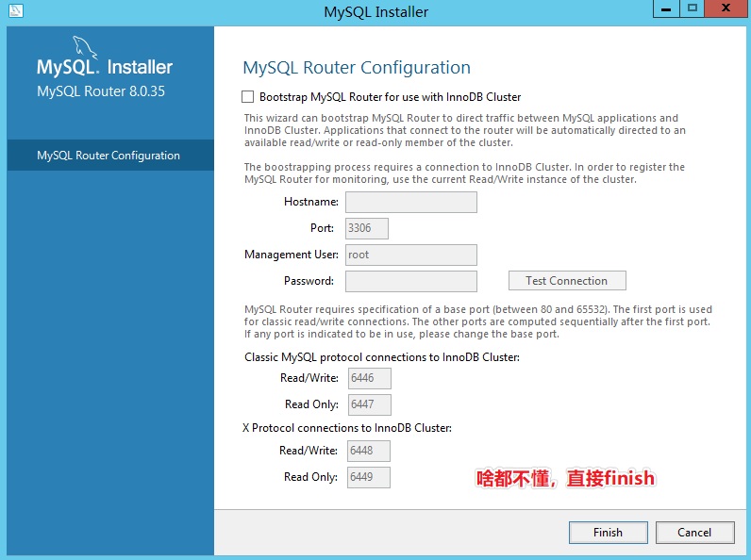Screen dimensions: 751x560
Task: Click the Cancel button
Action: click(694, 533)
